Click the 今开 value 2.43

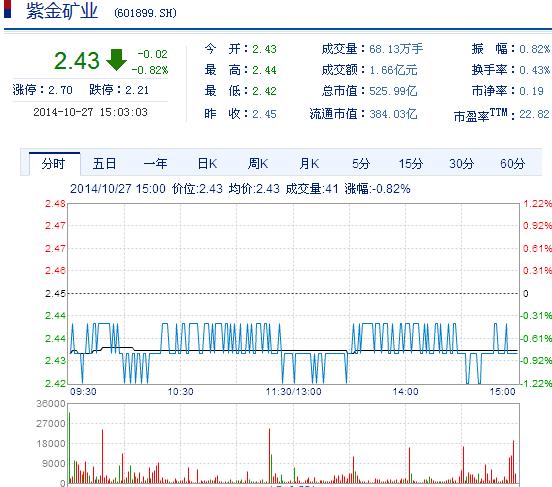pyautogui.click(x=264, y=49)
